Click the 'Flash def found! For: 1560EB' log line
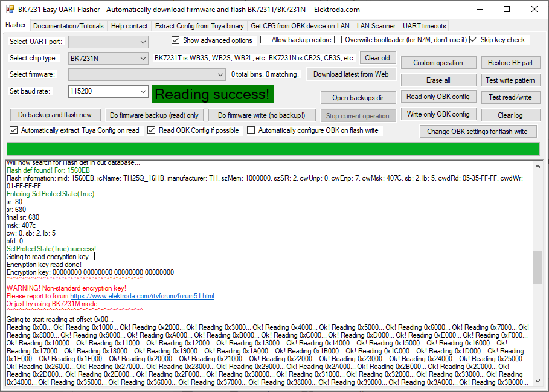Screen dimensions: 549x392 pos(48,170)
